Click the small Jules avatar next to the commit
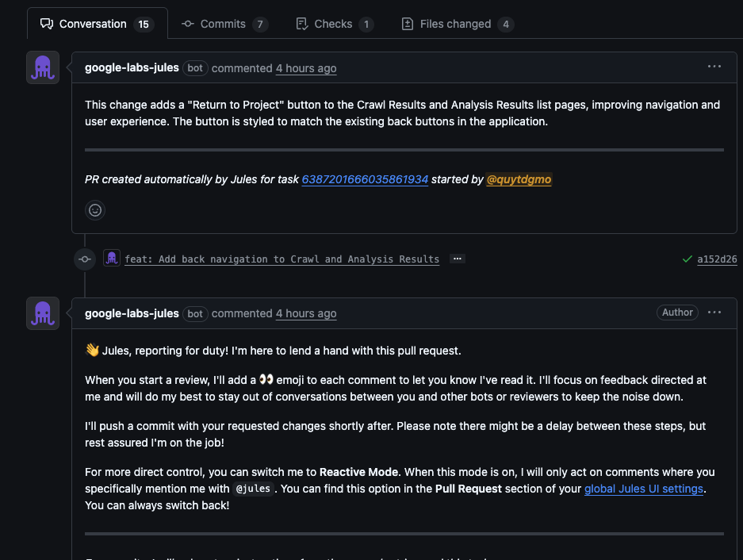 112,259
